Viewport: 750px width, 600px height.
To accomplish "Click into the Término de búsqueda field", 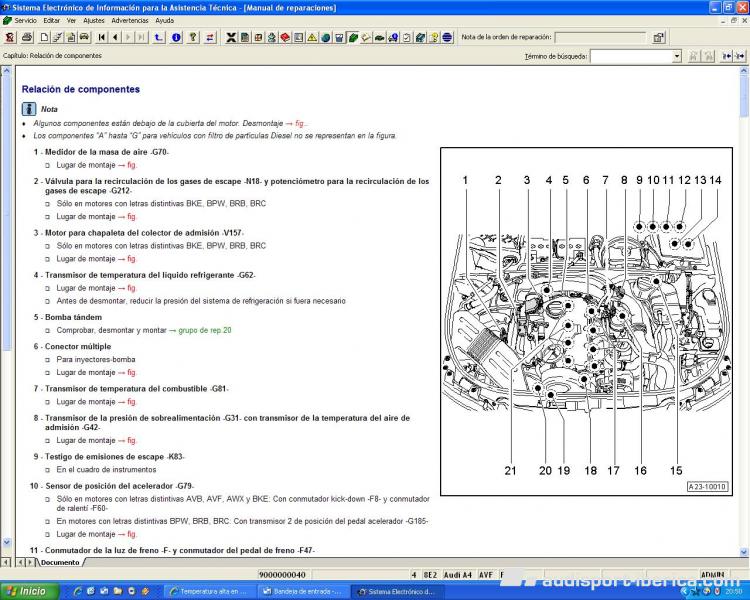I will pos(631,56).
